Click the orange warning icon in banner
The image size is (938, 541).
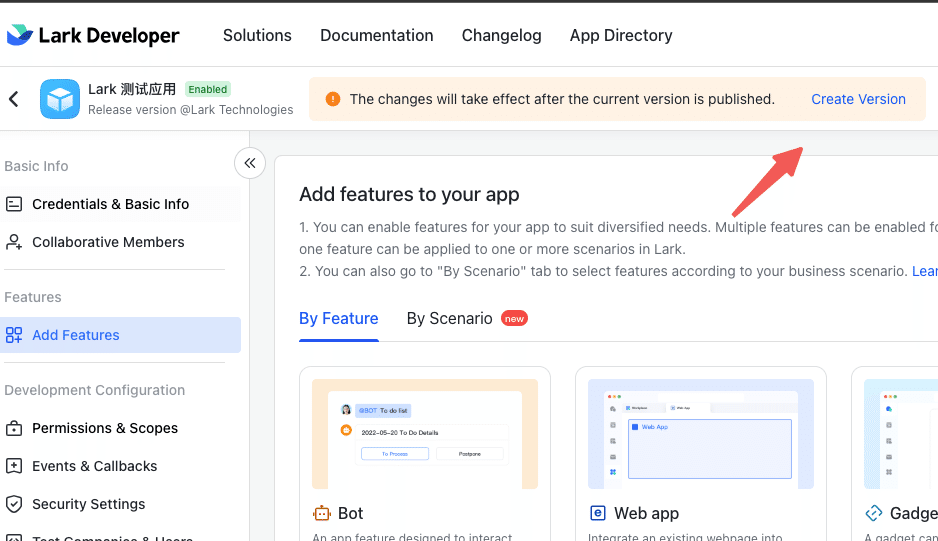coord(333,99)
